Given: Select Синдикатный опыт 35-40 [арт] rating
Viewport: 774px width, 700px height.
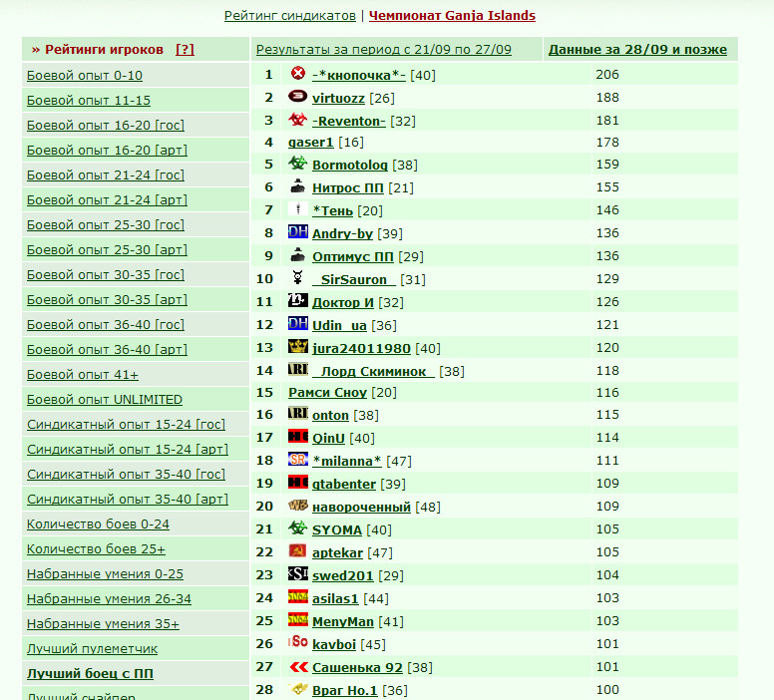Looking at the screenshot, I should tap(128, 500).
